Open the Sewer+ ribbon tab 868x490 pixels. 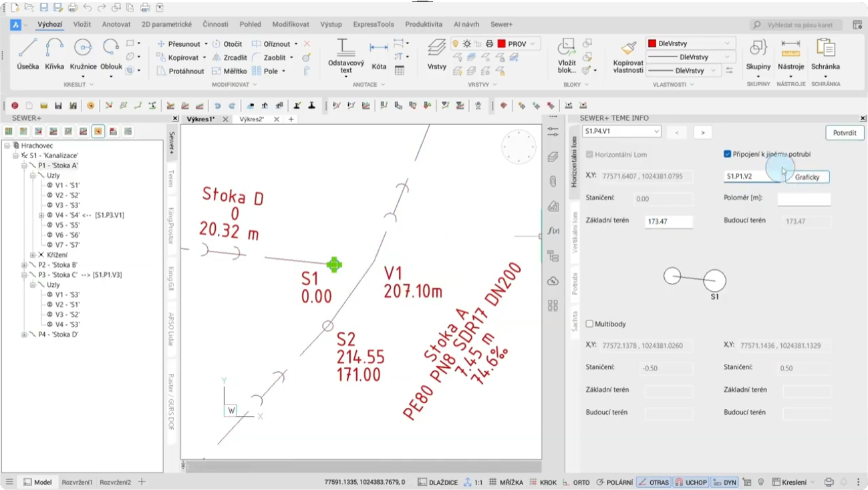[501, 24]
